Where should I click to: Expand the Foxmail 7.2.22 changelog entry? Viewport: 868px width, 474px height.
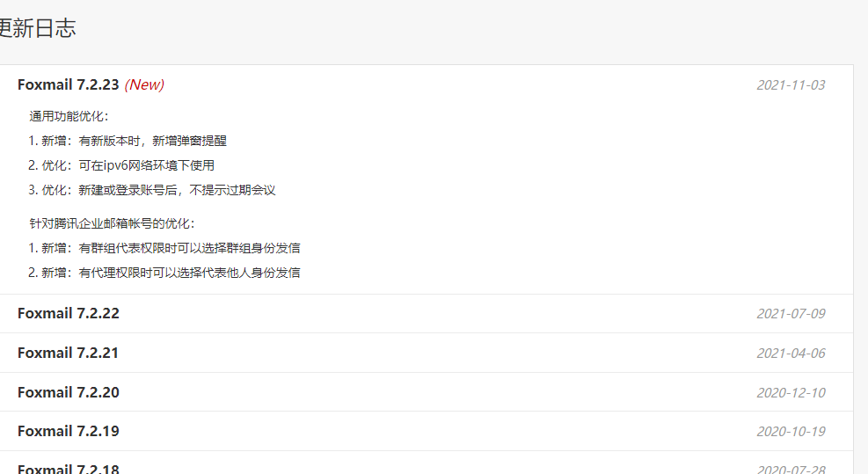click(x=68, y=313)
